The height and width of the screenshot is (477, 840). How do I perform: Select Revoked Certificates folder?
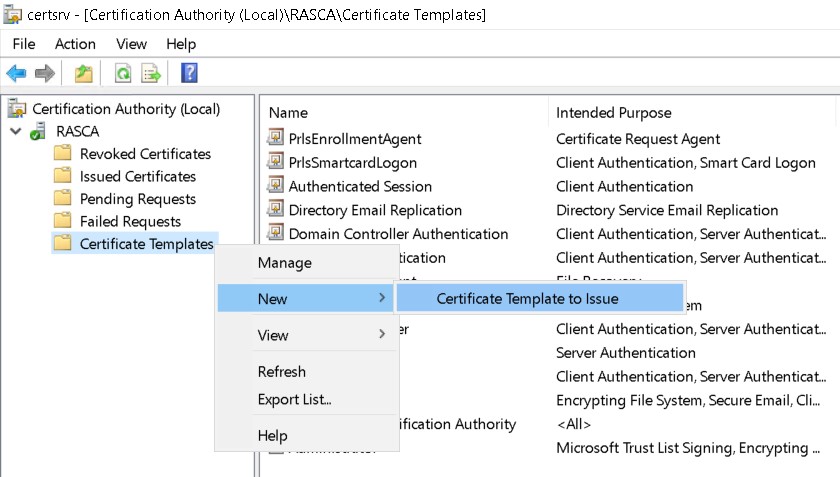pos(145,154)
